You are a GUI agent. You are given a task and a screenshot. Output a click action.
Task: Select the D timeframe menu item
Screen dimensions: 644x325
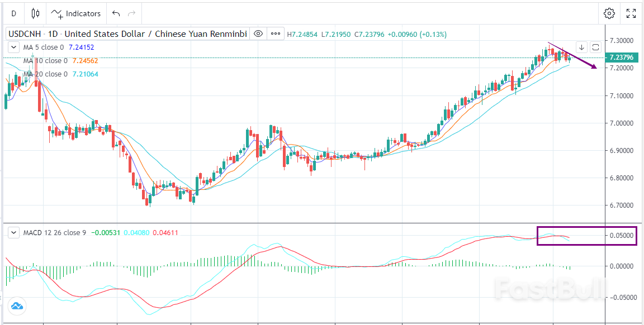pos(13,13)
